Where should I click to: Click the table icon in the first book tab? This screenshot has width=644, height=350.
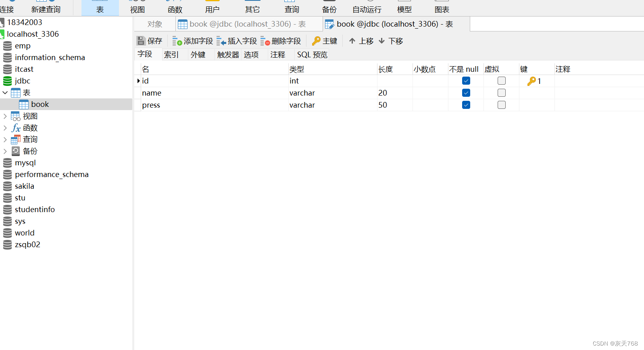coord(183,24)
